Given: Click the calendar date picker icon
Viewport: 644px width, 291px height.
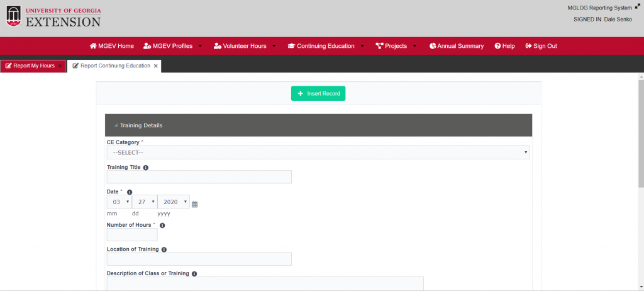Looking at the screenshot, I should [x=195, y=204].
